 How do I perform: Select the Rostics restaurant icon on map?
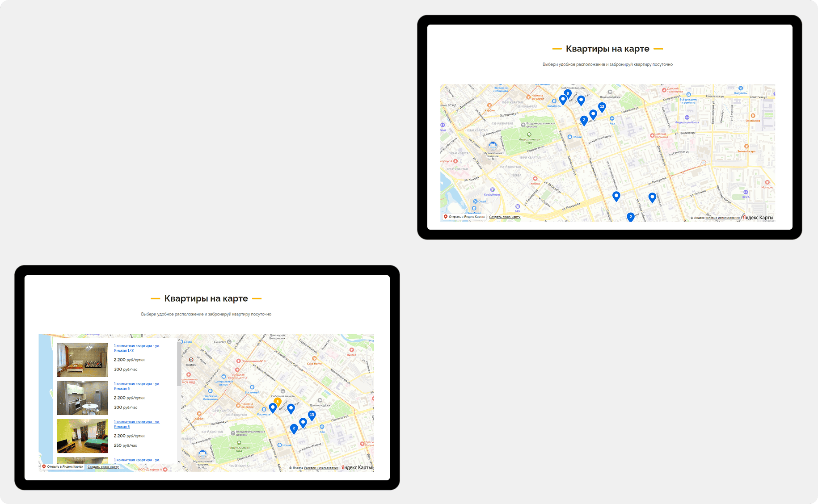pyautogui.click(x=191, y=360)
